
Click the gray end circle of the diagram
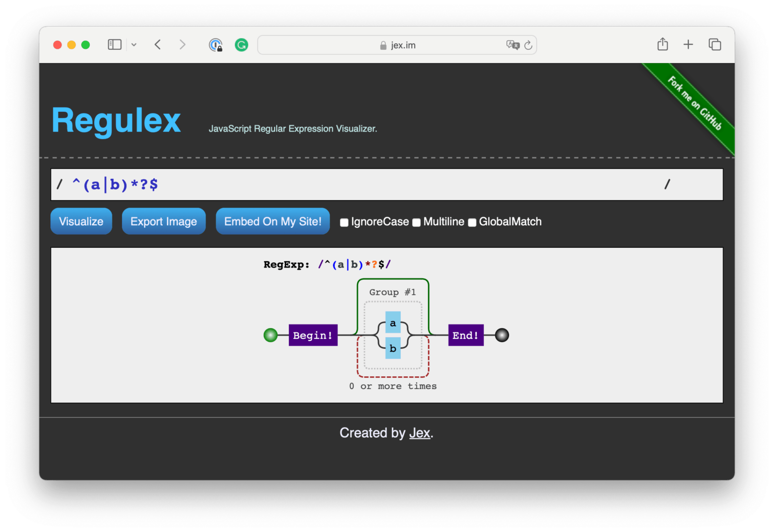[x=502, y=335]
